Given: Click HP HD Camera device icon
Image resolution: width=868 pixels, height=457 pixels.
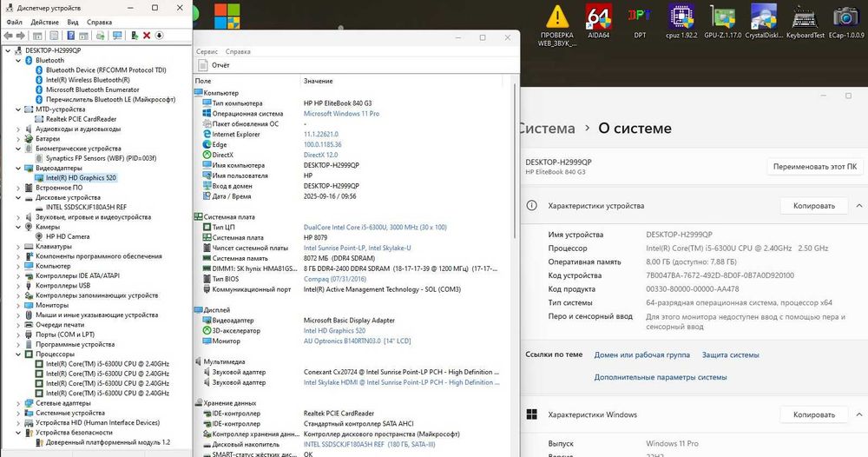Looking at the screenshot, I should 39,236.
